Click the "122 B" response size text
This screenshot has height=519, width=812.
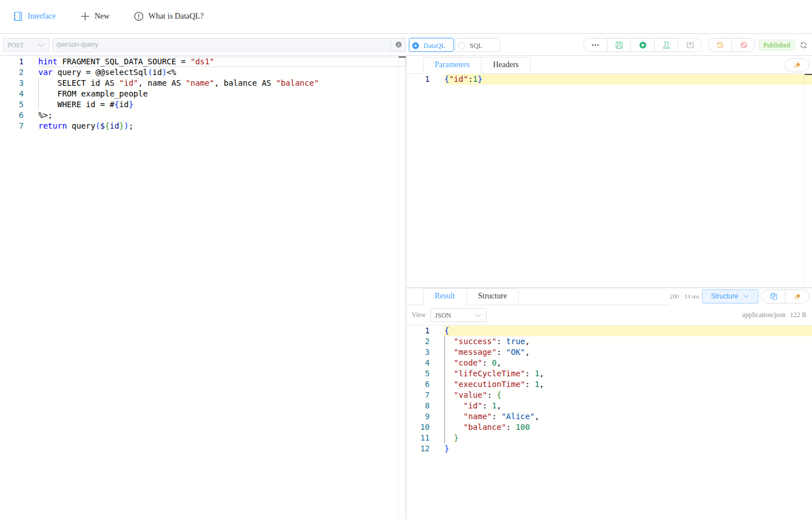point(798,315)
